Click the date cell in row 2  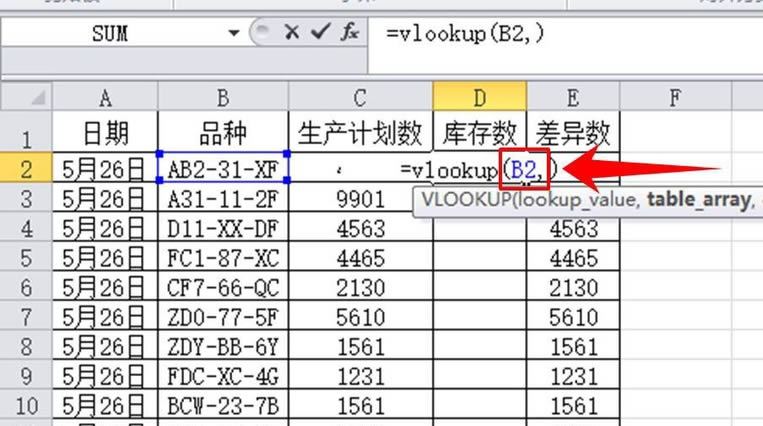click(x=105, y=168)
